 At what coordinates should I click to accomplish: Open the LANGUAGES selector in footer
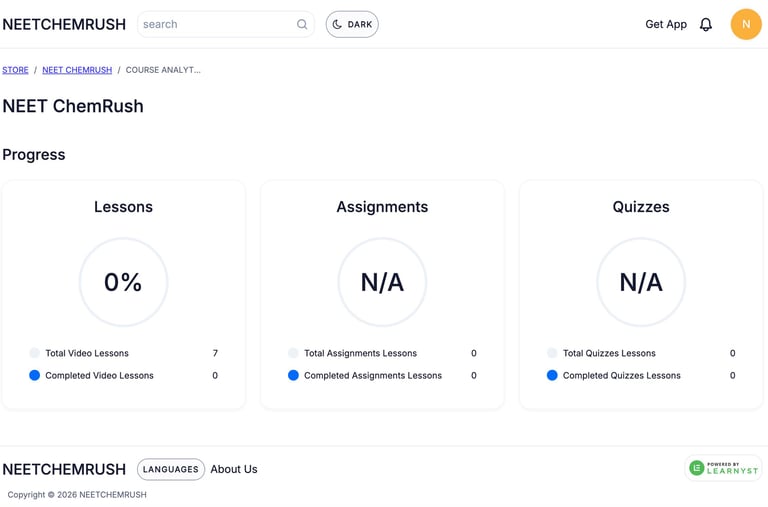coord(171,469)
